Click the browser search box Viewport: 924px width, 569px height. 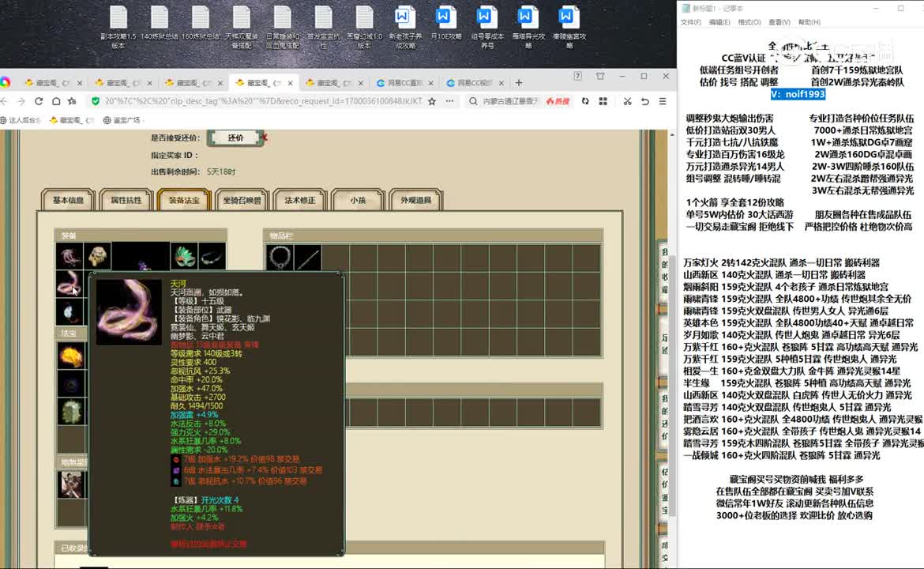coord(510,101)
